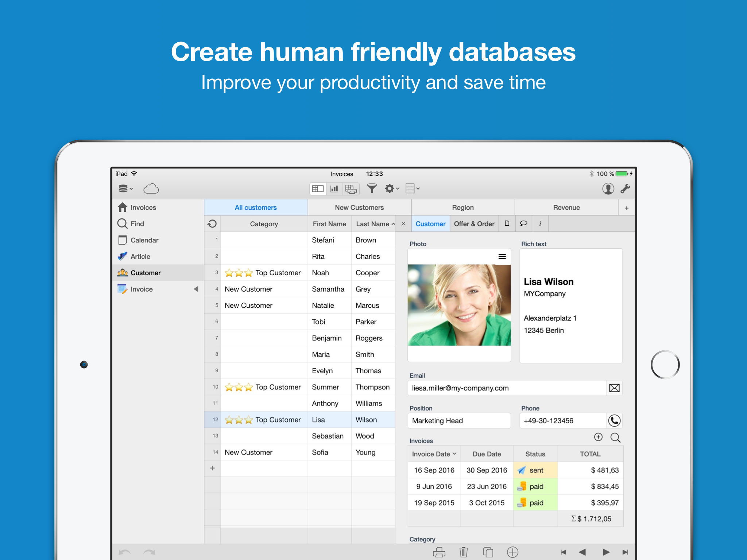Toggle the kanban view layout
This screenshot has height=560, width=747.
[351, 188]
